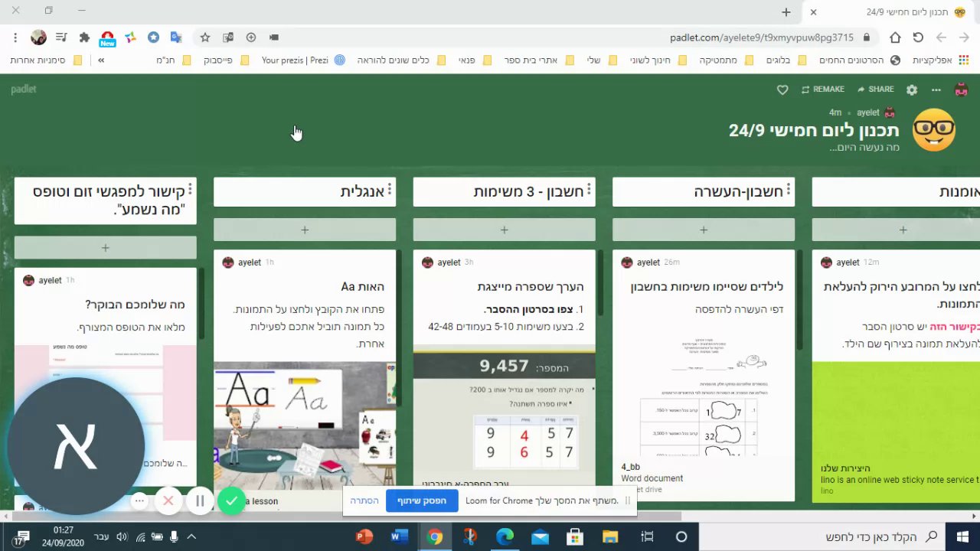Cancel the Loom recording with the X

[168, 501]
